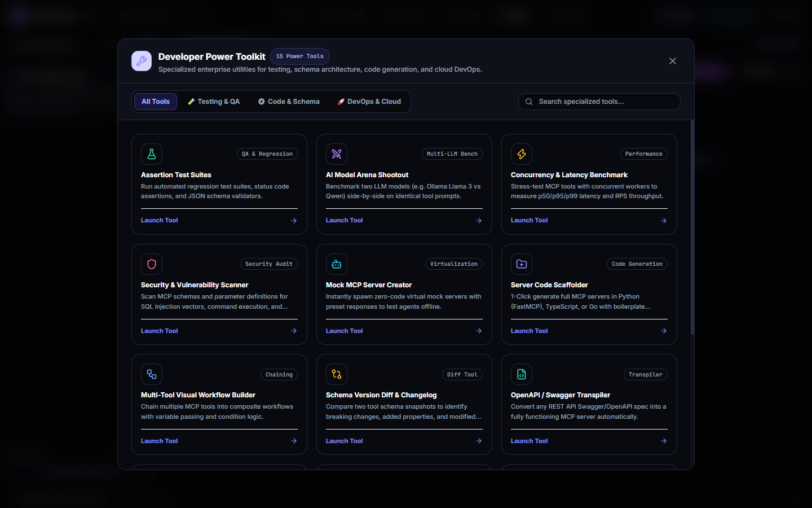This screenshot has width=812, height=508.
Task: Click the Code Generation tag
Action: coord(637,264)
